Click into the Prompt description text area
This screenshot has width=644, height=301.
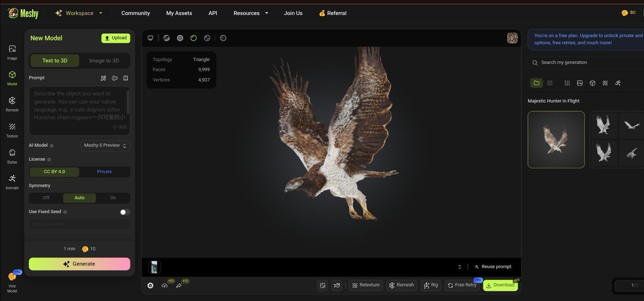click(79, 110)
